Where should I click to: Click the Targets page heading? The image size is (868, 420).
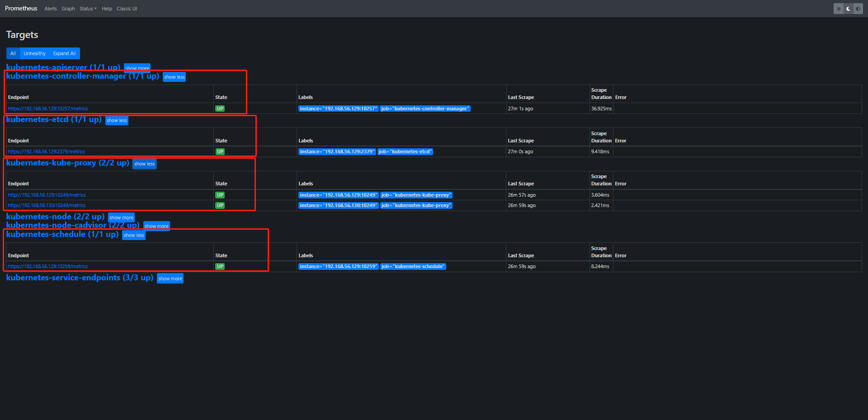point(22,35)
